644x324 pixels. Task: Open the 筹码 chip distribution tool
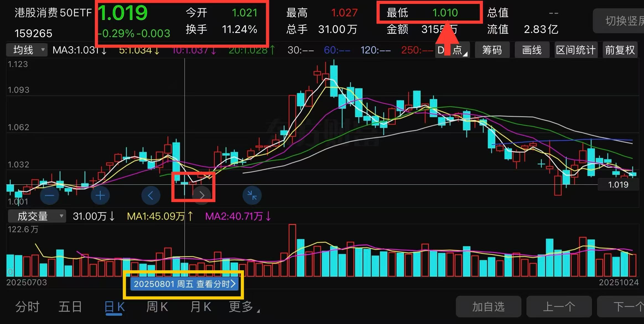492,50
